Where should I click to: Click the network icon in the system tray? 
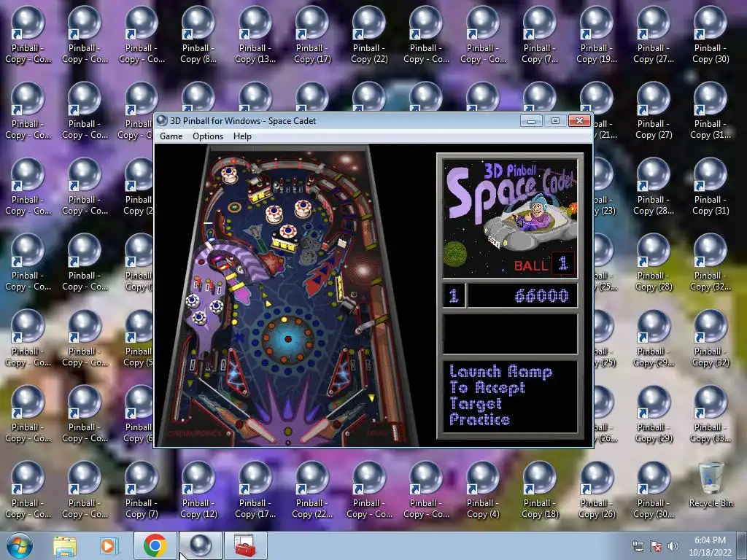pos(638,547)
